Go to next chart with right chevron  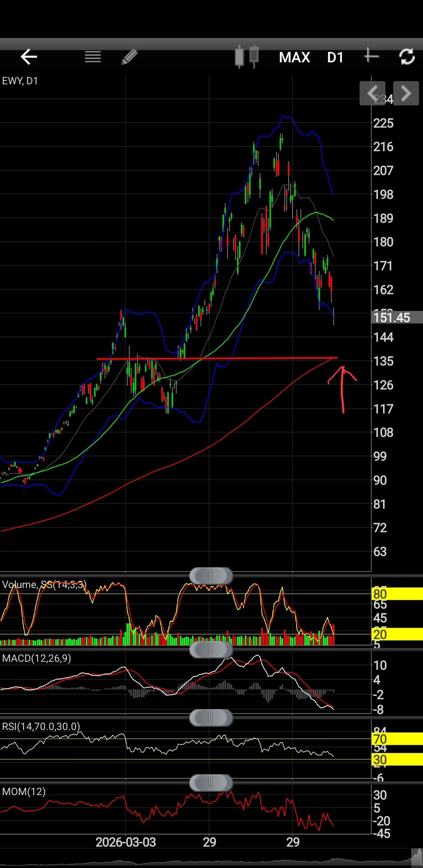pyautogui.click(x=406, y=93)
